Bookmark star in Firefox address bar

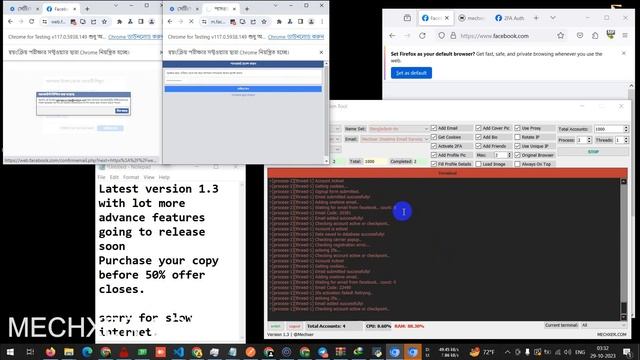coord(560,36)
